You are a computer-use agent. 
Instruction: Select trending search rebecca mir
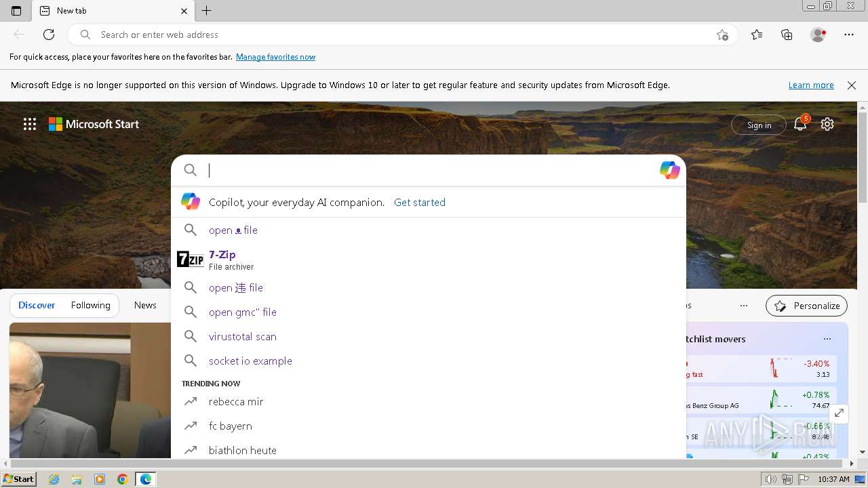coord(429,401)
